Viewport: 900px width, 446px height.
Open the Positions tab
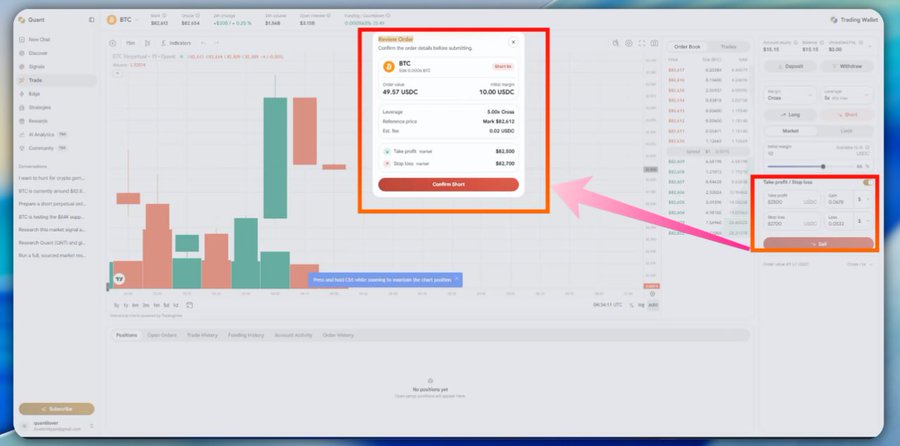(126, 335)
